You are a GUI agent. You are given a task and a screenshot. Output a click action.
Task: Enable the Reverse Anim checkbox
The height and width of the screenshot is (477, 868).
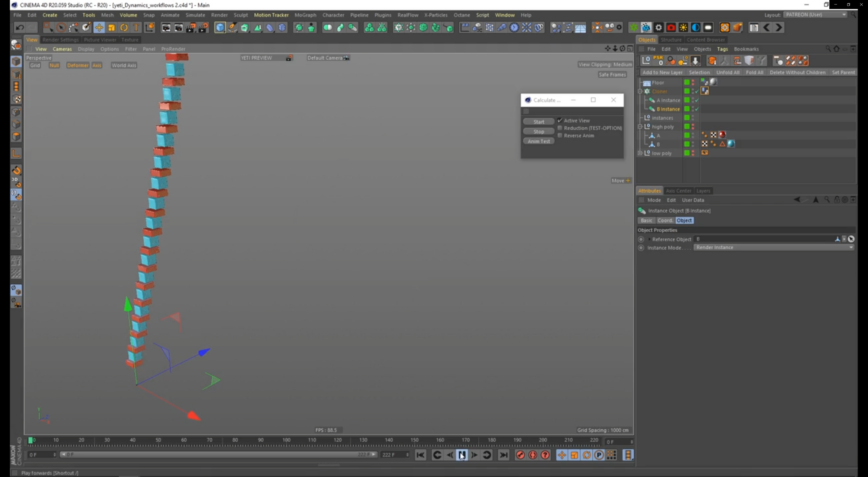(x=560, y=135)
